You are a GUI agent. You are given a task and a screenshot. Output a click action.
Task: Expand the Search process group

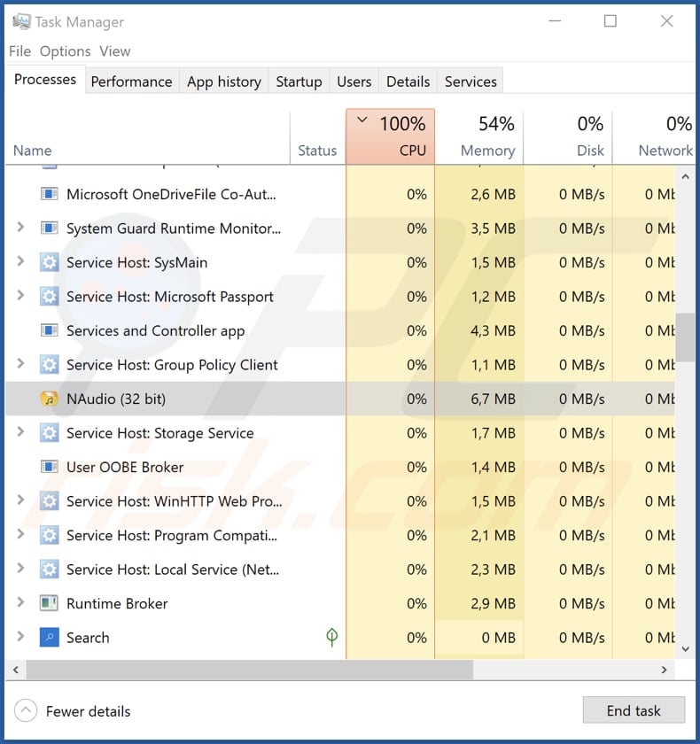(x=20, y=636)
